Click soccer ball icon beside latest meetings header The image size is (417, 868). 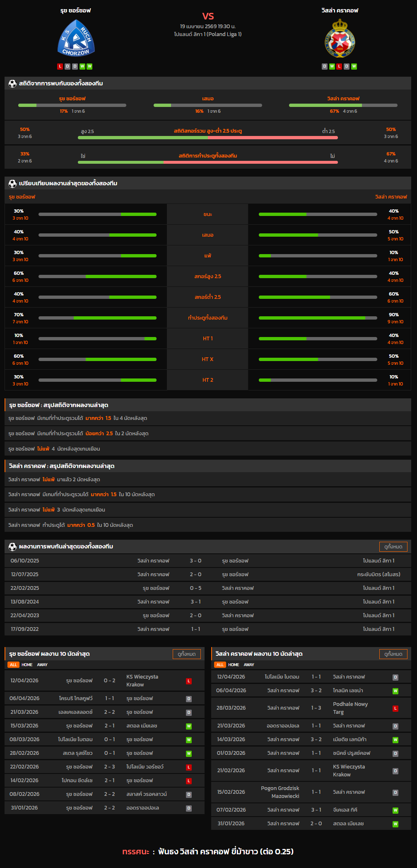12,547
